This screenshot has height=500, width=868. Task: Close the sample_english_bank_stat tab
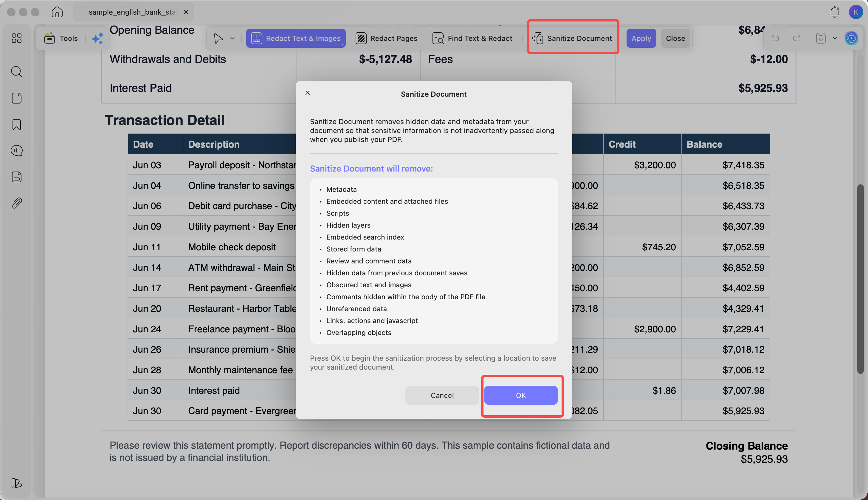(186, 12)
